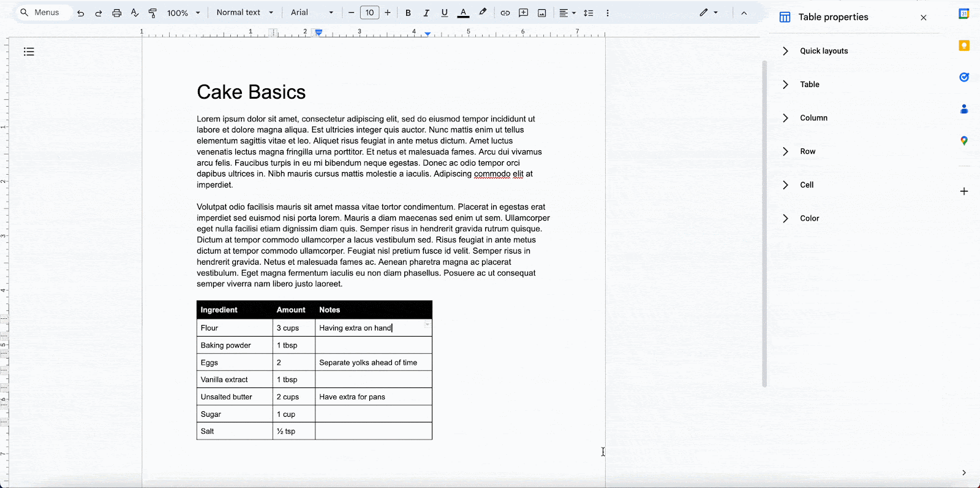Viewport: 980px width, 488px height.
Task: Toggle underline formatting
Action: tap(445, 13)
